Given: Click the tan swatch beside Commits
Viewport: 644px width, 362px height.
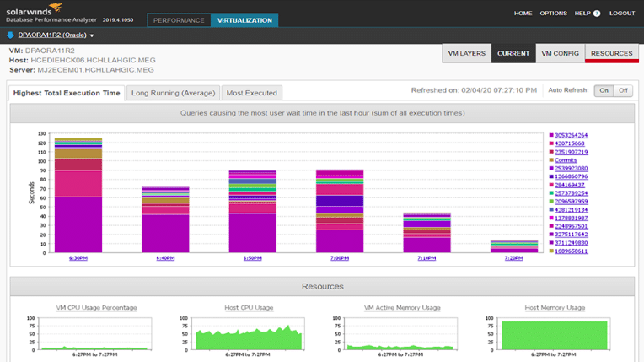Looking at the screenshot, I should tap(551, 160).
